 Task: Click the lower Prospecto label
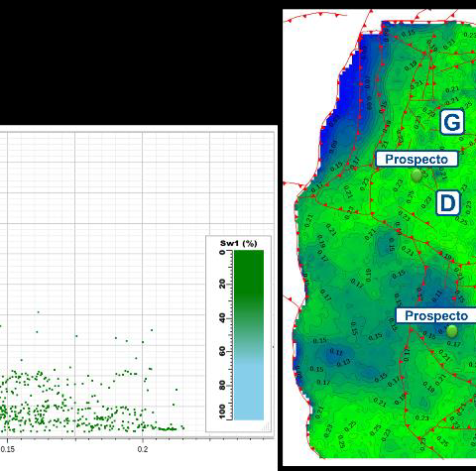point(436,315)
